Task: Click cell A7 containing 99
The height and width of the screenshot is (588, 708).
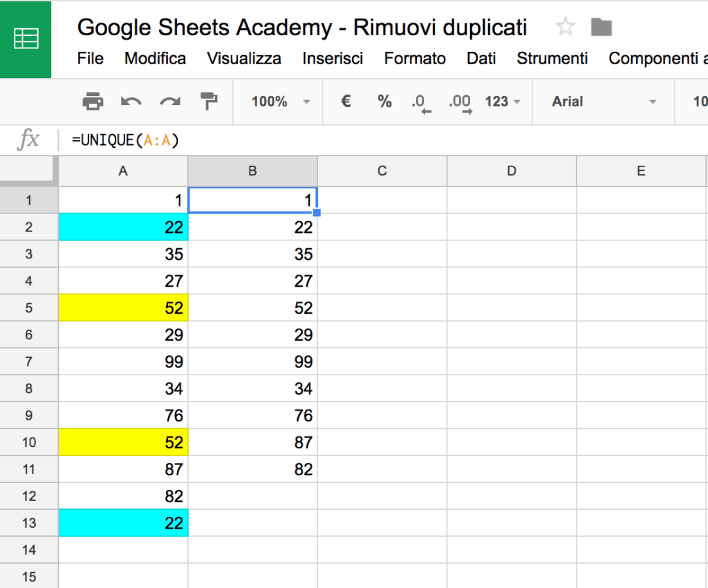Action: click(x=123, y=361)
